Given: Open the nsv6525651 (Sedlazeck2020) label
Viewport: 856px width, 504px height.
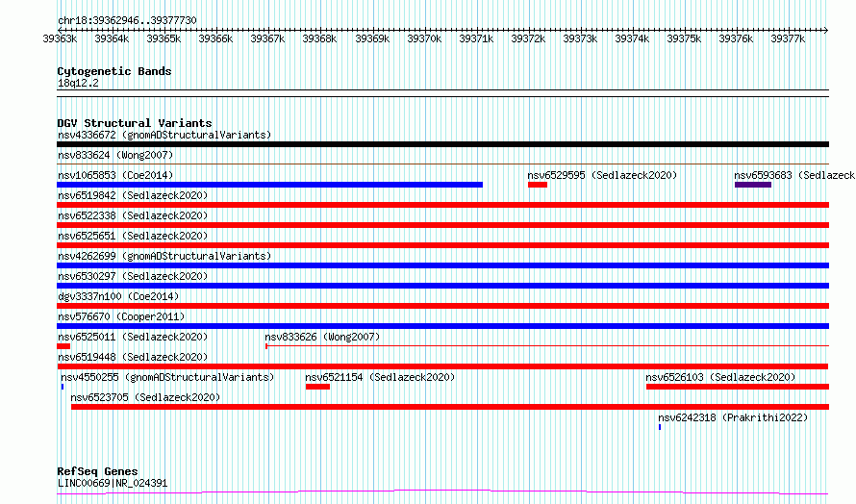Looking at the screenshot, I should tap(133, 236).
